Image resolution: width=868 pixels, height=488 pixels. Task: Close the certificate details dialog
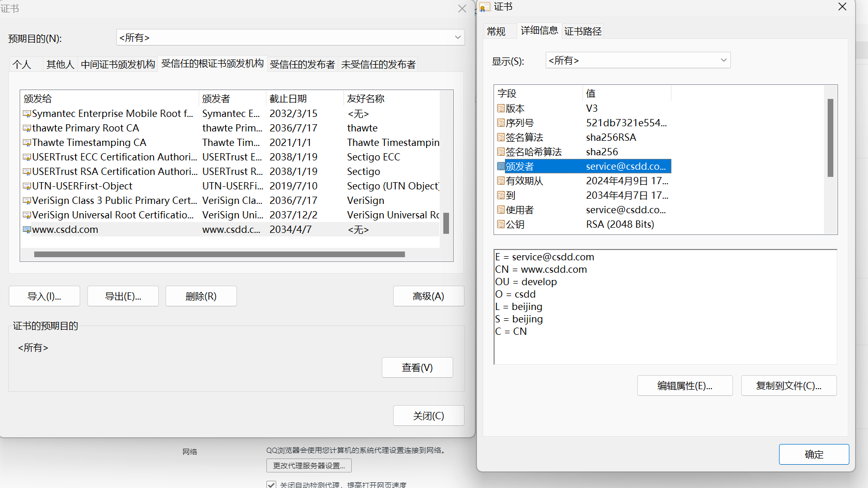[842, 7]
